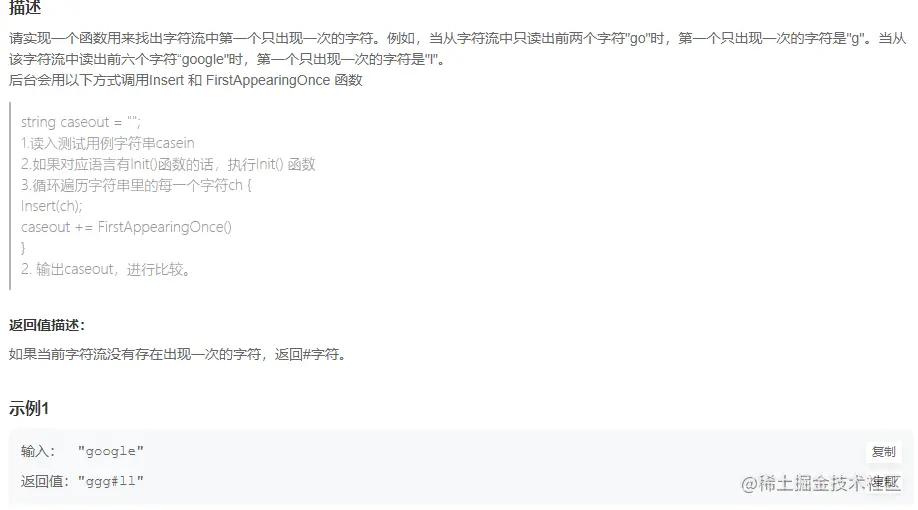
Task: Click the 'caseout += FirstAppearingOnce()' line
Action: click(x=126, y=227)
